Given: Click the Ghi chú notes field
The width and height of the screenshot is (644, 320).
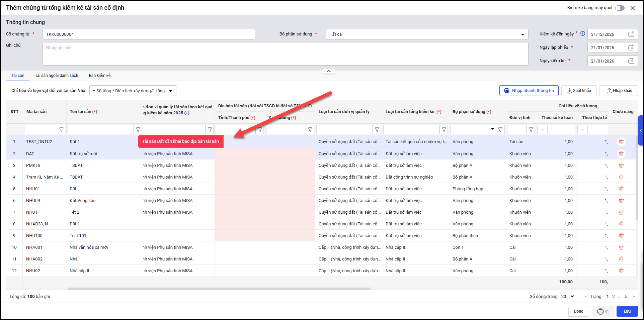Looking at the screenshot, I should (x=285, y=54).
